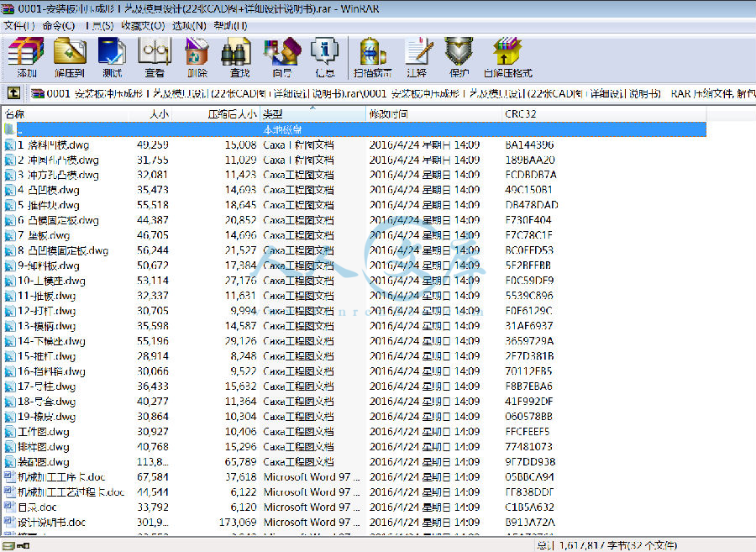Open the Help (帮助) menu
This screenshot has height=552, width=756.
click(230, 25)
